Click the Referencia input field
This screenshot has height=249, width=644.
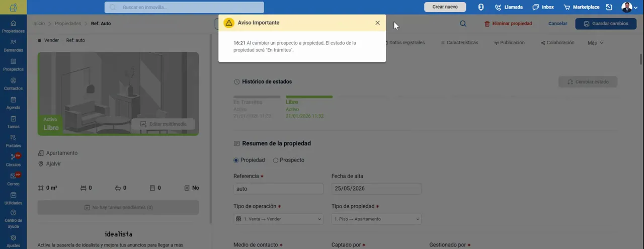tap(278, 189)
